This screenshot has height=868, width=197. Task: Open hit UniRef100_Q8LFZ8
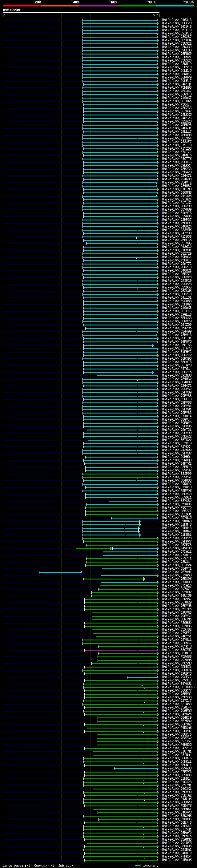(176, 23)
